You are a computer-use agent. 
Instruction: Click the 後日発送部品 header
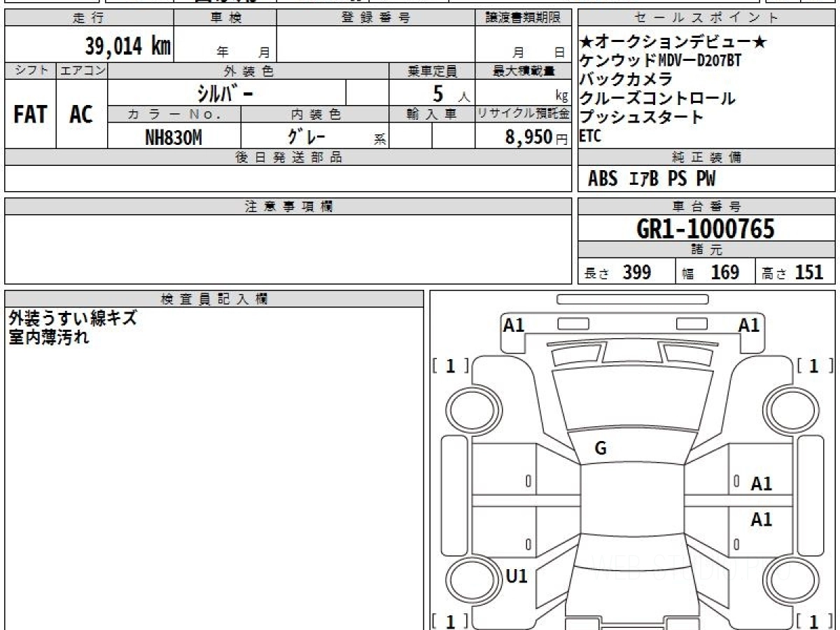point(288,157)
